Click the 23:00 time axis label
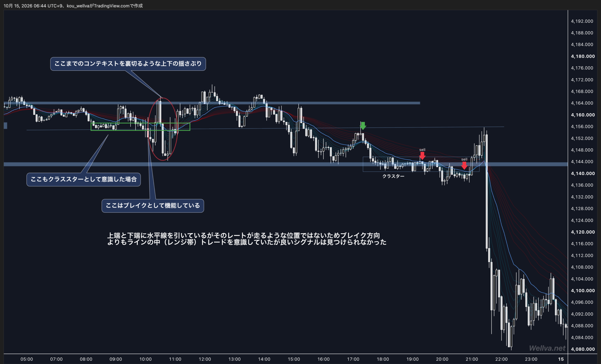 (x=531, y=359)
